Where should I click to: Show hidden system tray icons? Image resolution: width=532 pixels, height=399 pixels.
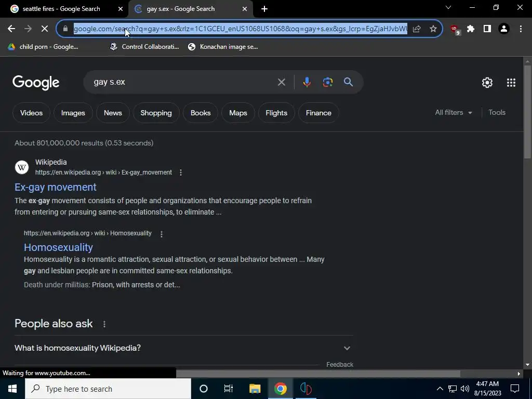click(x=440, y=389)
